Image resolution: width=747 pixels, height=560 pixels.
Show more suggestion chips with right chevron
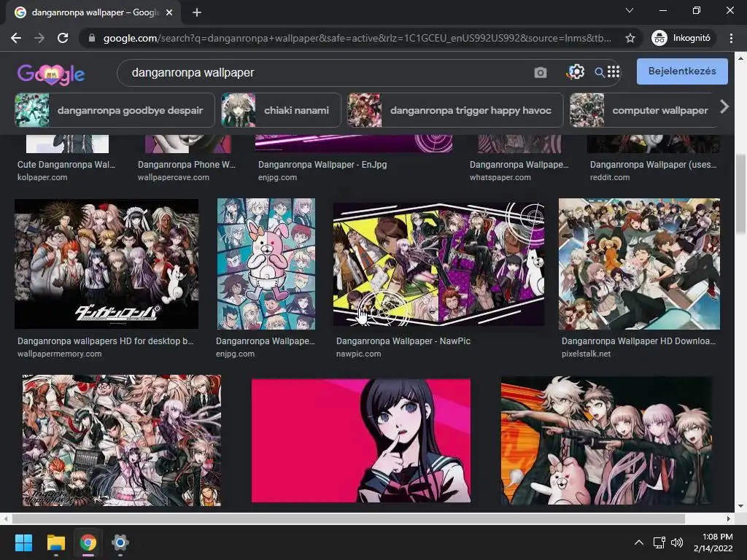click(724, 106)
